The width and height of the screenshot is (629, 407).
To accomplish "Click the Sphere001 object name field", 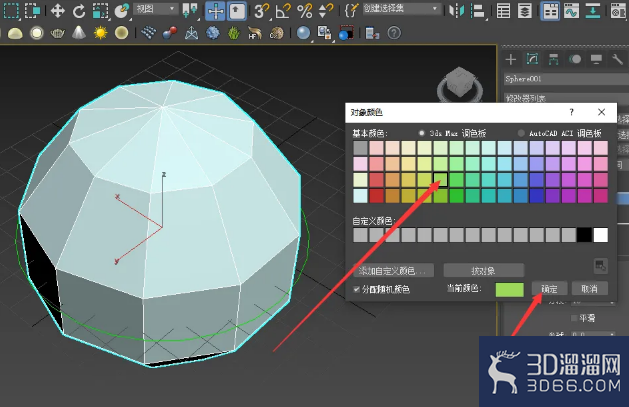I will point(566,79).
